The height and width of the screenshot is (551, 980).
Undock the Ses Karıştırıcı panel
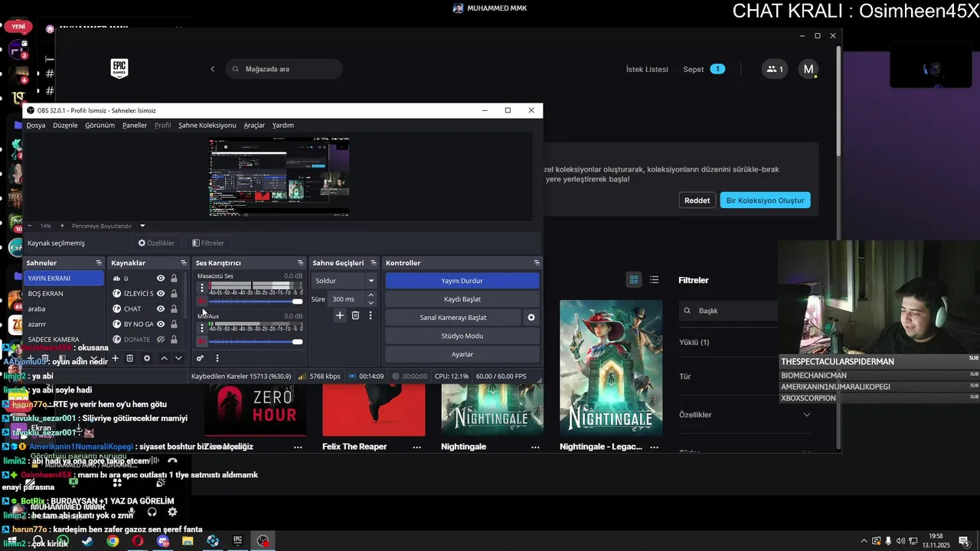pos(299,262)
